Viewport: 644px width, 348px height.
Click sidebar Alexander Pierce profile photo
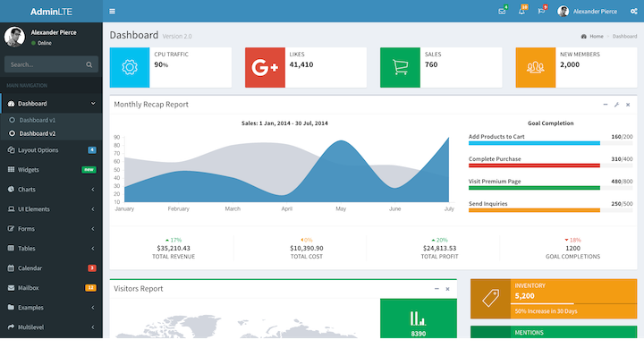coord(14,37)
